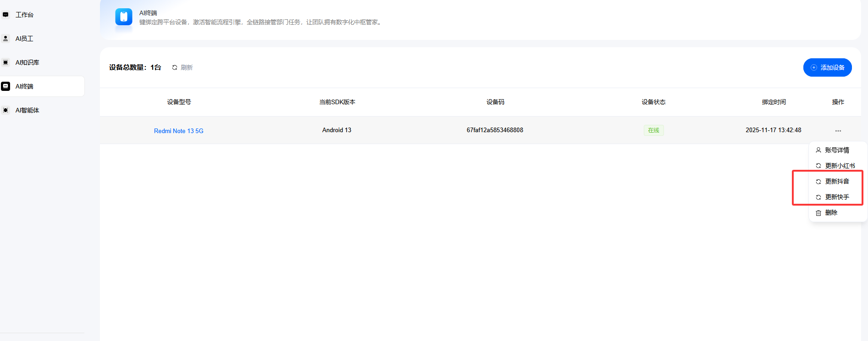Click the 在线 status badge
This screenshot has width=868, height=341.
pos(653,130)
